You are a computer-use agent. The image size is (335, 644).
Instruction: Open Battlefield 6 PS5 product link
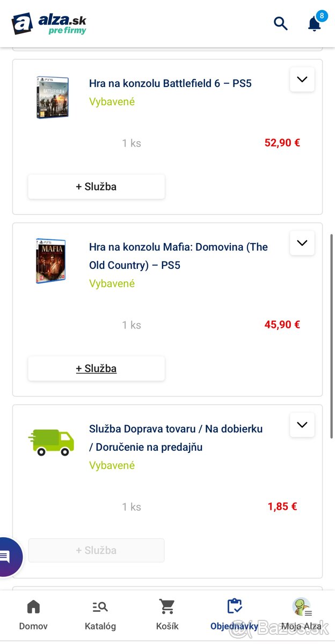[x=170, y=83]
